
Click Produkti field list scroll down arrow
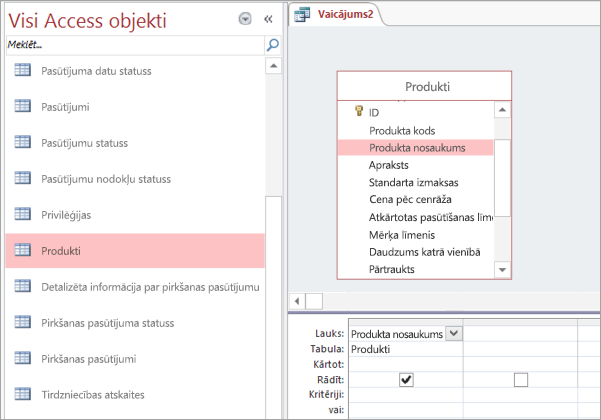point(502,270)
